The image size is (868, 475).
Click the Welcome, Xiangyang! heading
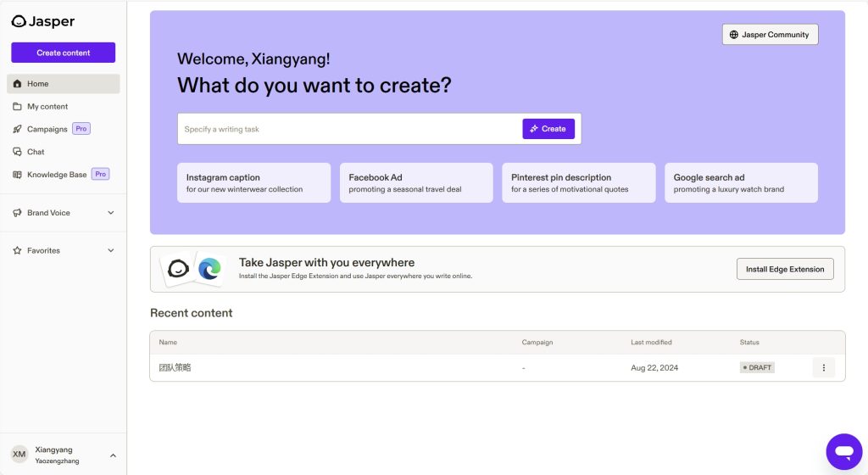[x=253, y=59]
